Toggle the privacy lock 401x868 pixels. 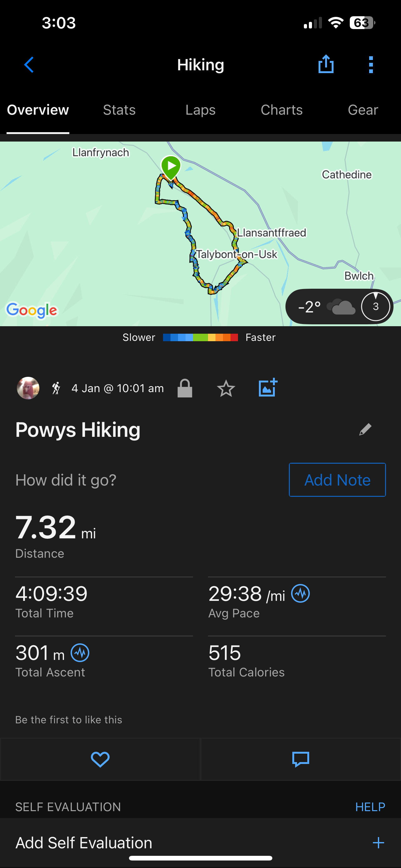[x=185, y=388]
